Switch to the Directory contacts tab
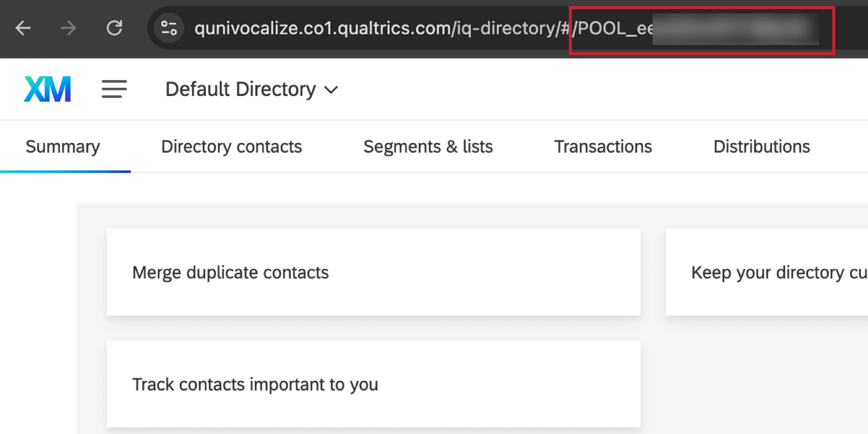 pyautogui.click(x=231, y=147)
